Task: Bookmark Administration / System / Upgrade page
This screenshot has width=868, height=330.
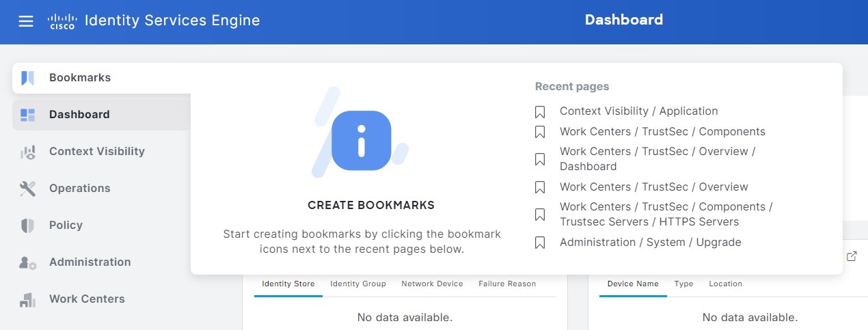Action: pyautogui.click(x=540, y=243)
